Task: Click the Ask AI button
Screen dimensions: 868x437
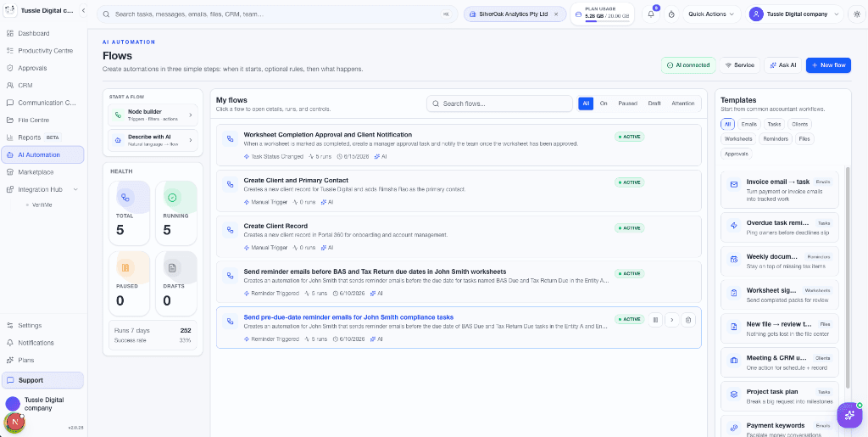Action: pos(782,64)
